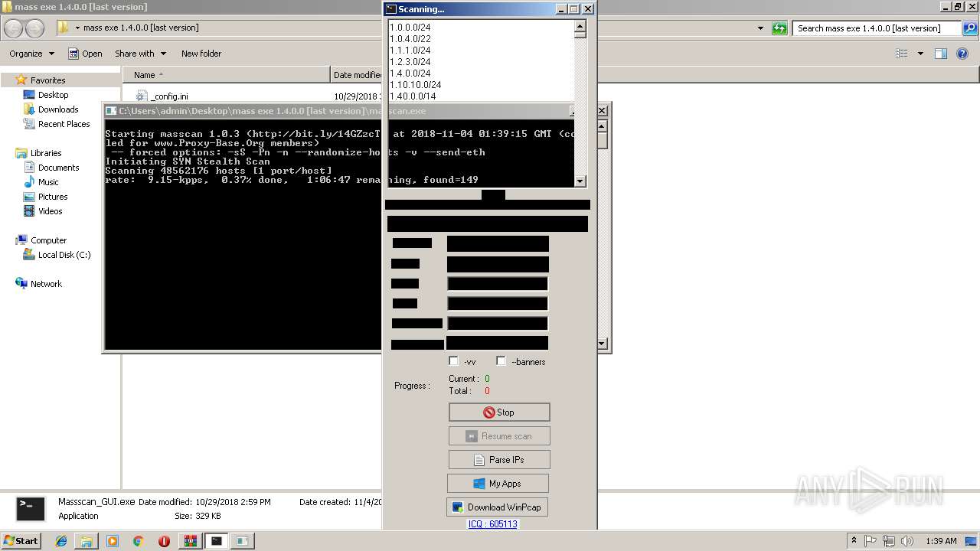The height and width of the screenshot is (551, 980).
Task: Select IP range 1.10.10.0/24 in list
Action: (416, 85)
